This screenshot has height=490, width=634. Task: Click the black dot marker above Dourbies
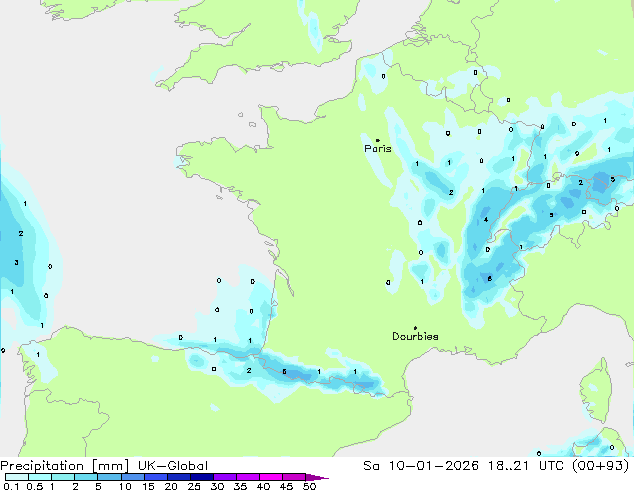pos(415,328)
